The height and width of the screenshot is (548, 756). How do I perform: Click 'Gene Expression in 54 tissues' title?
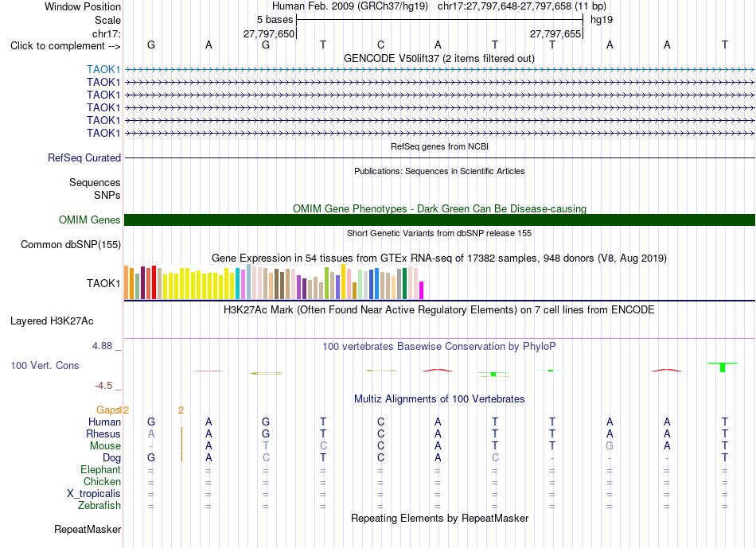pyautogui.click(x=439, y=258)
